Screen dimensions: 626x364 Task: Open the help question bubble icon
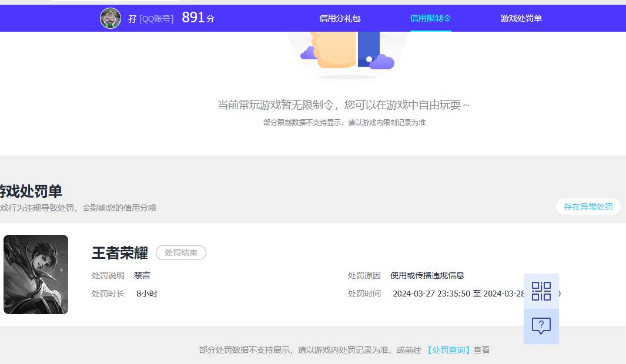(x=541, y=326)
